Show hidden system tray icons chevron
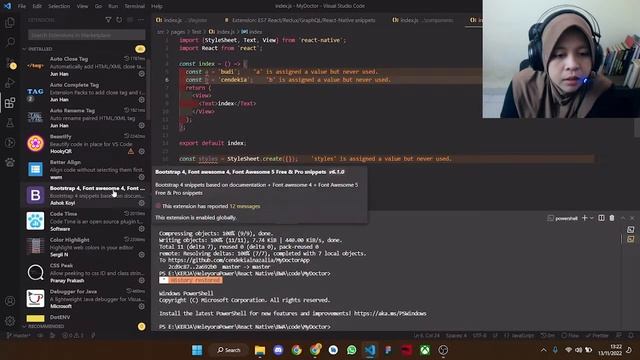 (x=544, y=350)
